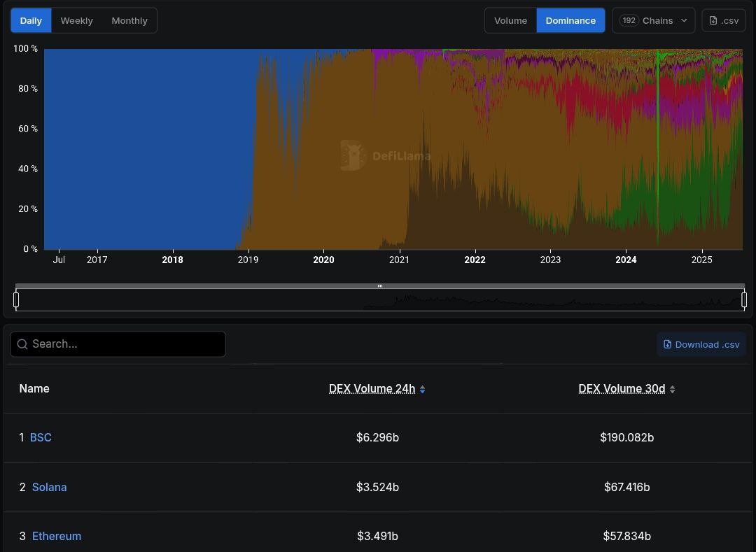
Task: Focus the Search input field
Action: [x=118, y=344]
